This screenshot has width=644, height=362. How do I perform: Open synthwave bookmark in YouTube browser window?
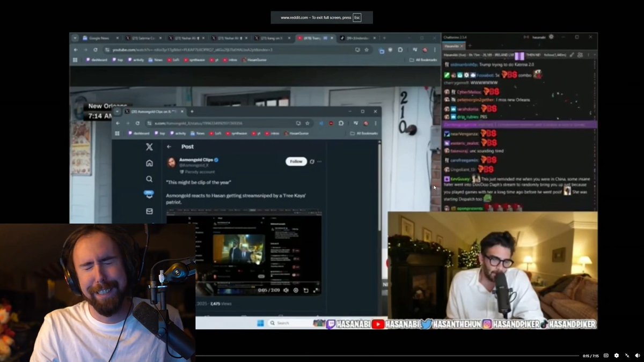click(195, 60)
